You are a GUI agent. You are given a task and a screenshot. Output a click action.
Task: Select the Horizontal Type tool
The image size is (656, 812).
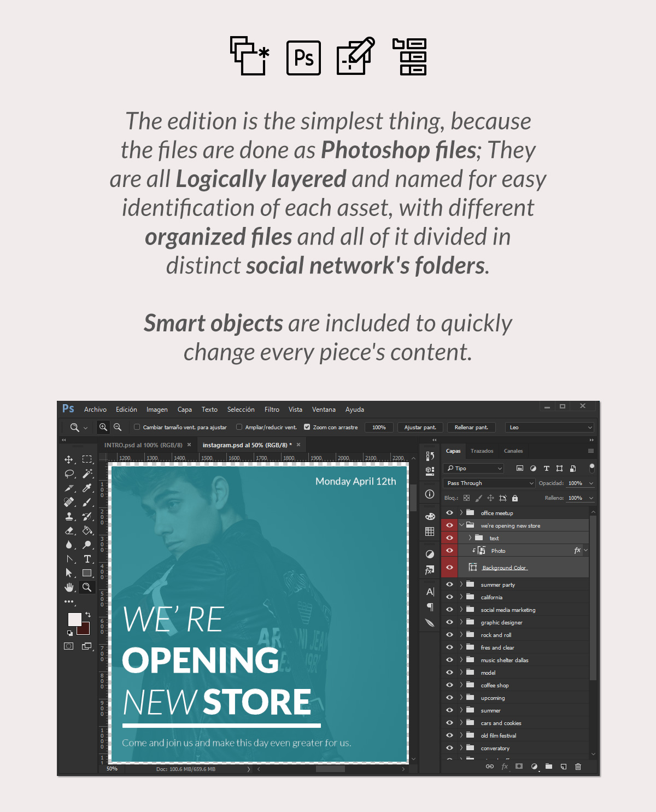(x=87, y=559)
